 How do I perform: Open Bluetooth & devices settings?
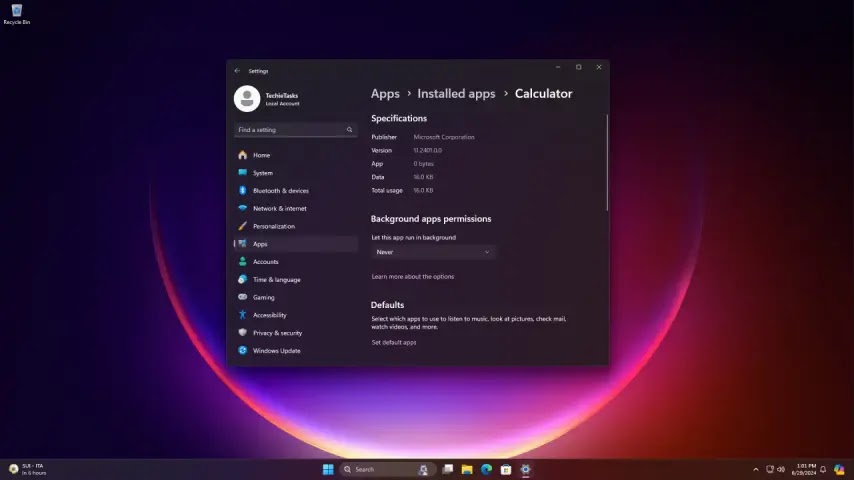tap(296, 191)
